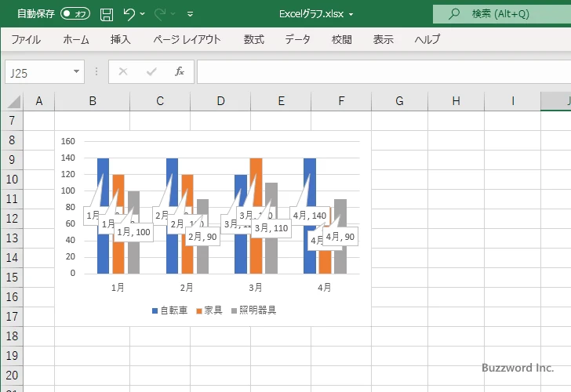Select column H header
Screen dimensions: 571x392
point(456,101)
